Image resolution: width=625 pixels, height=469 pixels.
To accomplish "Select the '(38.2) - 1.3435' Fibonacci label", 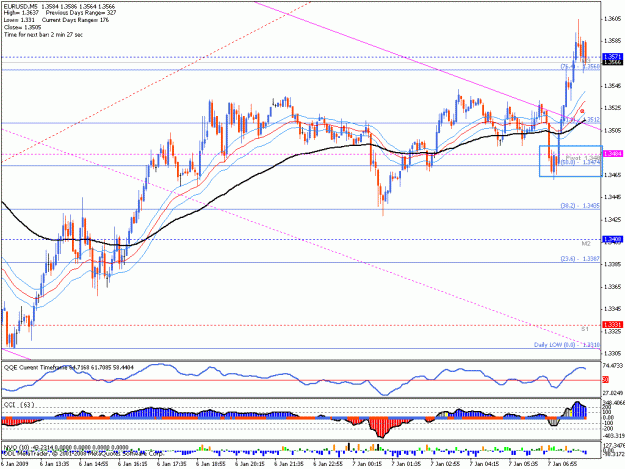I will 580,206.
